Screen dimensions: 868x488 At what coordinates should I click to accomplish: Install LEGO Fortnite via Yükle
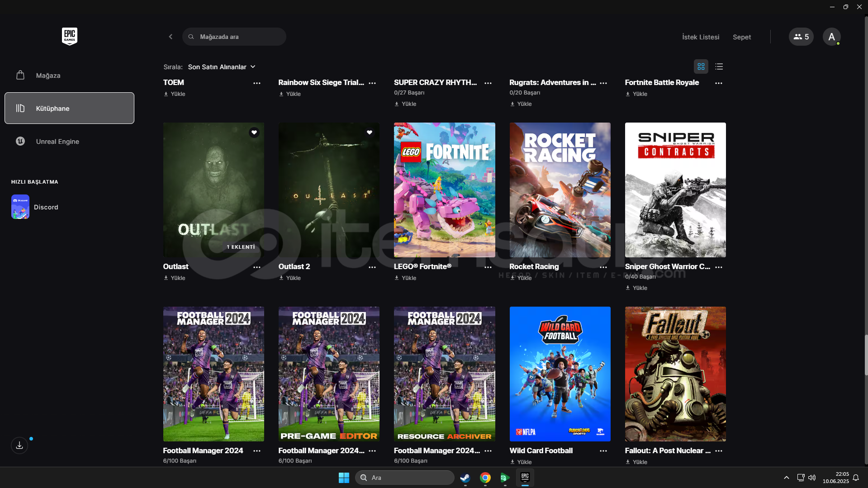click(405, 278)
